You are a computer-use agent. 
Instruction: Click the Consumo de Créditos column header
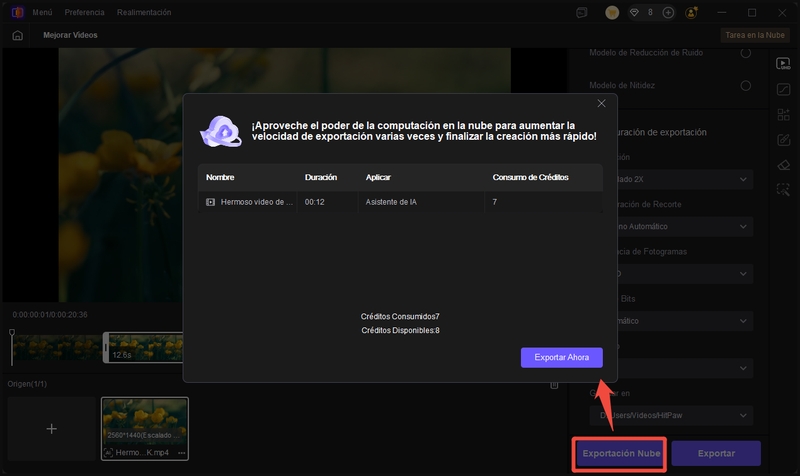pyautogui.click(x=531, y=177)
